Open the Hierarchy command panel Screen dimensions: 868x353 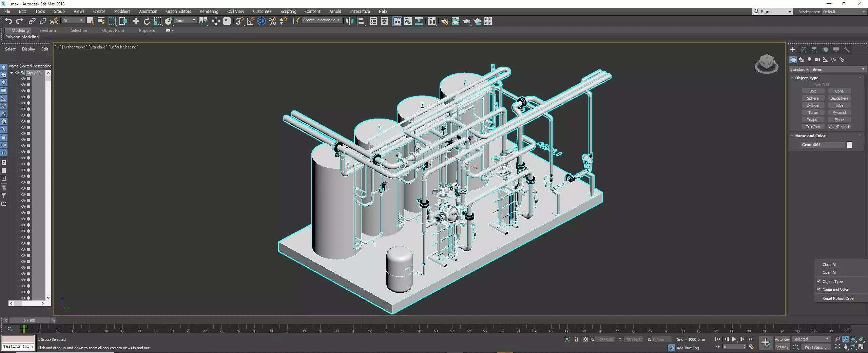[814, 50]
